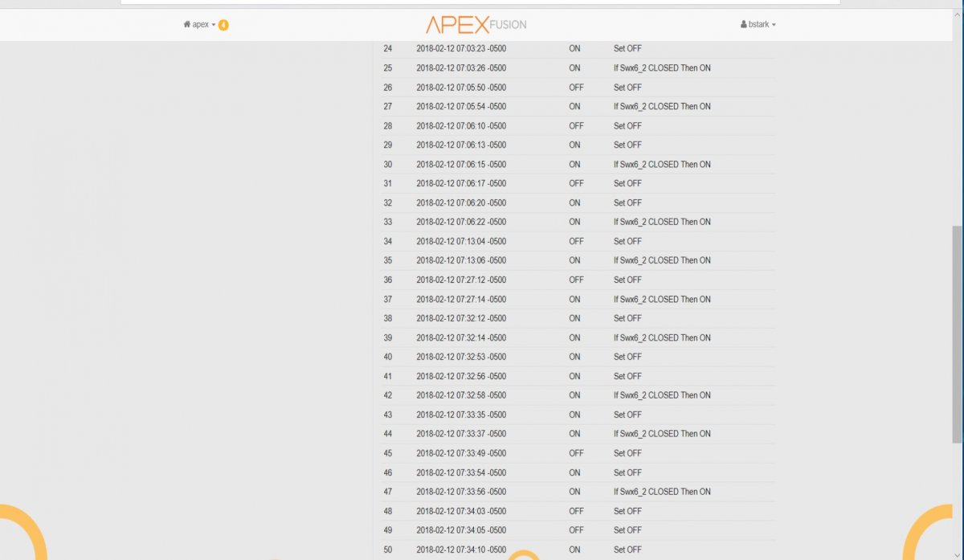
Task: Click the APEX Fusion logo
Action: click(x=476, y=24)
